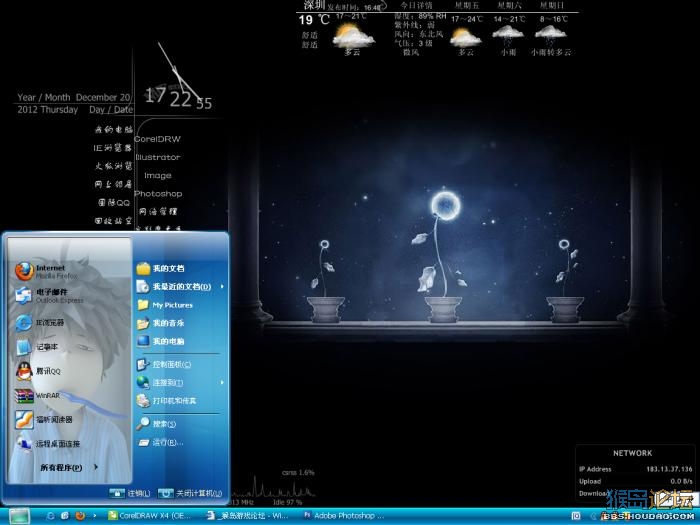Expand 我最近的文档 recent documents submenu
Viewport: 700px width, 525px height.
click(180, 287)
